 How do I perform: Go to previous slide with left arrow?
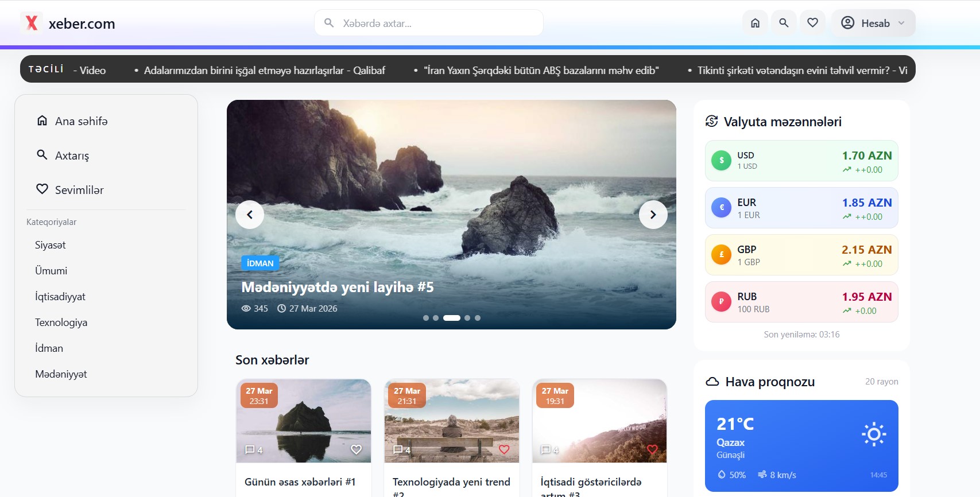tap(250, 215)
